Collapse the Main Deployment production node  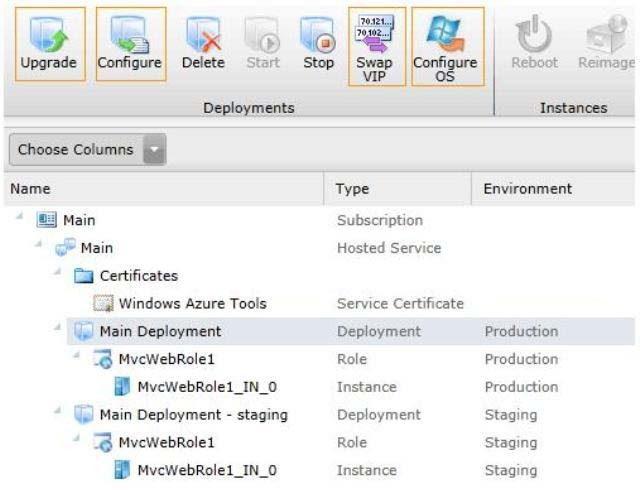57,327
